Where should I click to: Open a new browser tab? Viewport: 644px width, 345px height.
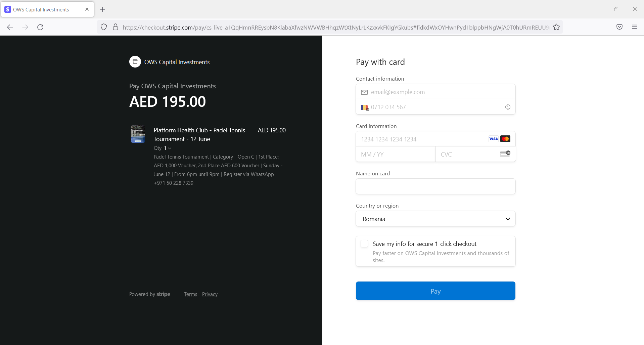tap(103, 9)
